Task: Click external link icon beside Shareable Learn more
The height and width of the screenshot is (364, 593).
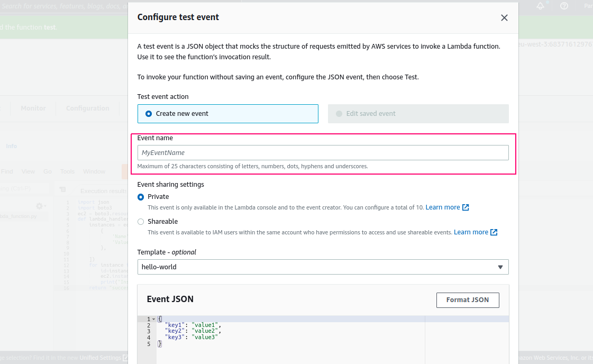Action: [494, 232]
